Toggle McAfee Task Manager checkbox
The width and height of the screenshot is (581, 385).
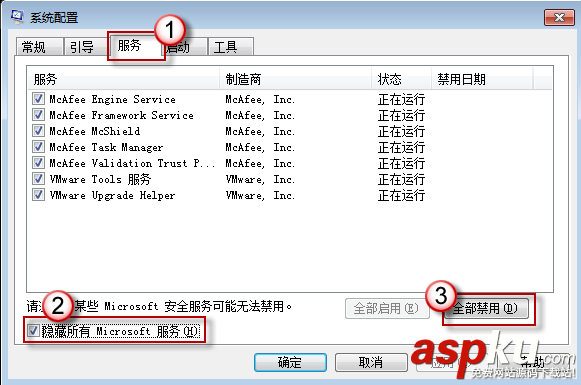38,147
